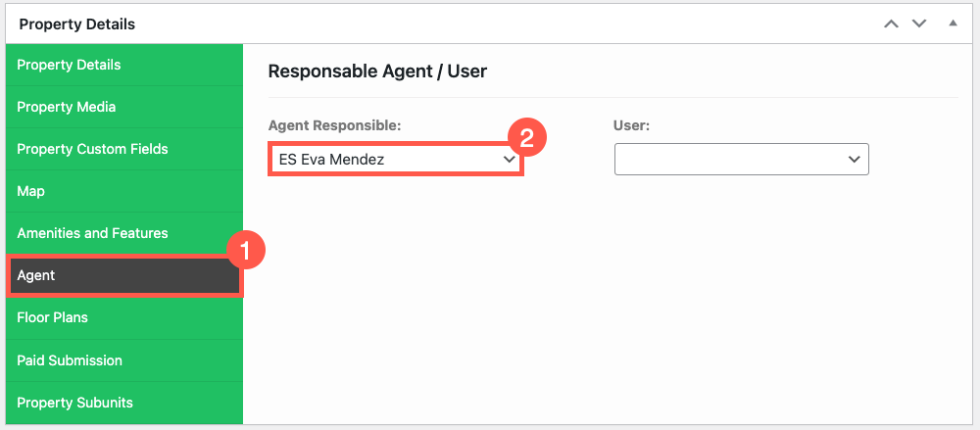Image resolution: width=980 pixels, height=430 pixels.
Task: Open the Property Details sidebar tab
Action: point(123,65)
